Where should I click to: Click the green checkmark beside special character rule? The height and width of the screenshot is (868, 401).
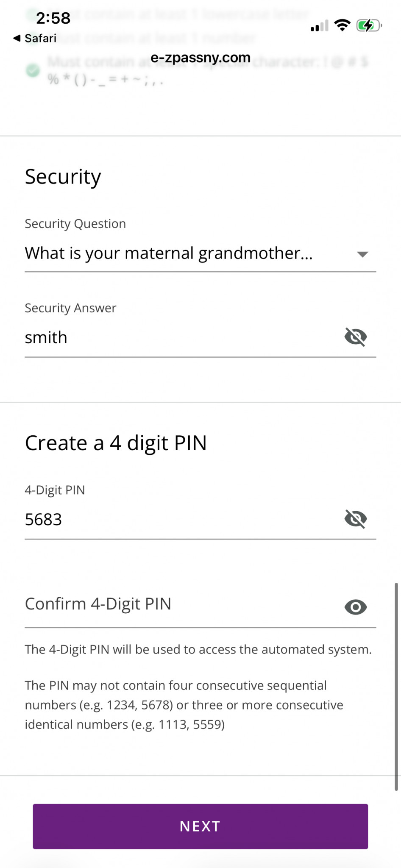(33, 70)
